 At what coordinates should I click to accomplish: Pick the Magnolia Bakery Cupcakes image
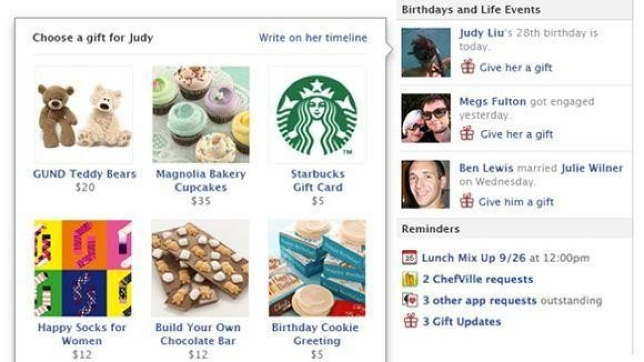201,115
